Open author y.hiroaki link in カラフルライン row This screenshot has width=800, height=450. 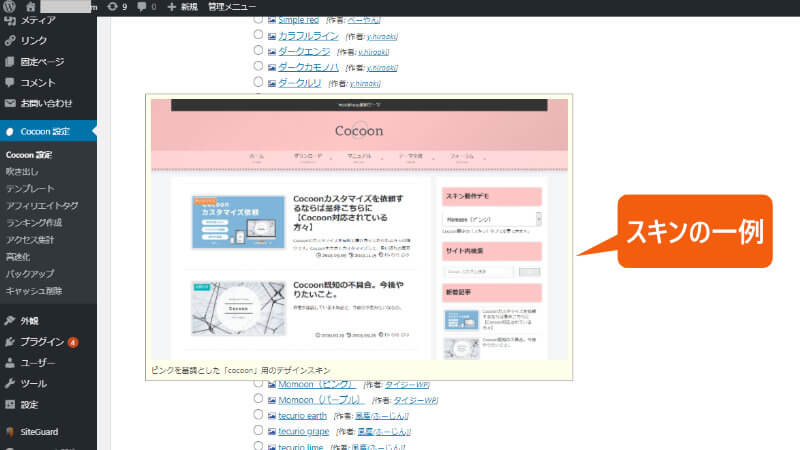pos(382,37)
